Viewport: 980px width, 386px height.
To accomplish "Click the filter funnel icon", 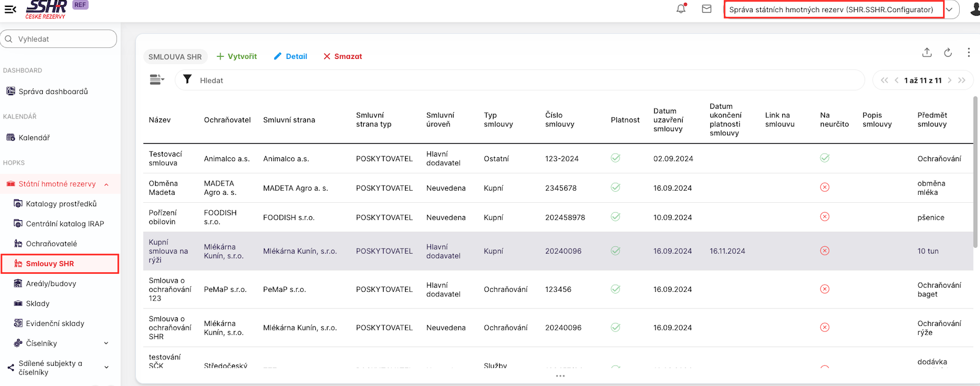I will pos(187,80).
